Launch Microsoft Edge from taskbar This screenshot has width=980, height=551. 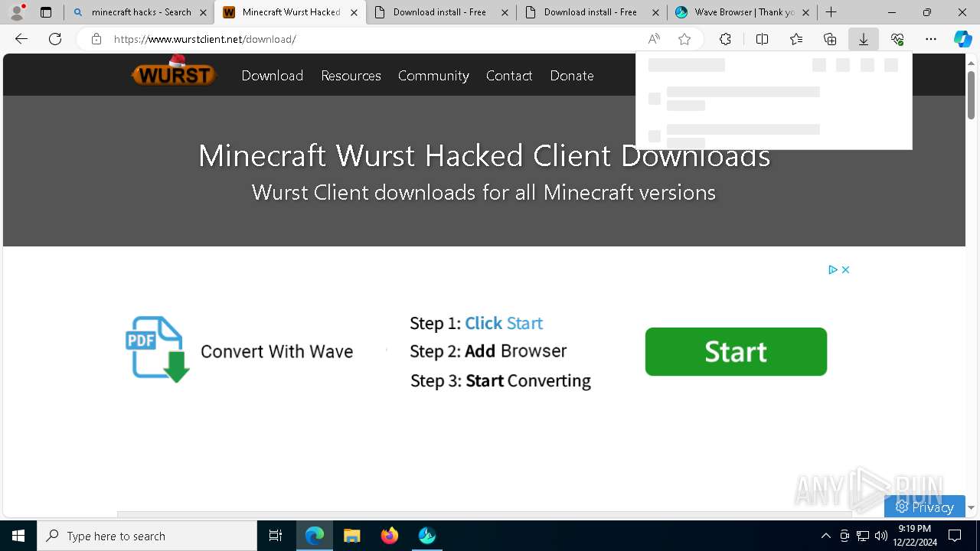point(315,536)
